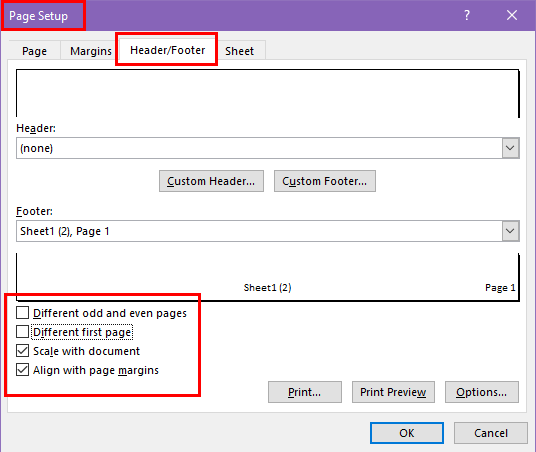The width and height of the screenshot is (536, 452).
Task: Close the Page Setup dialog
Action: (512, 15)
